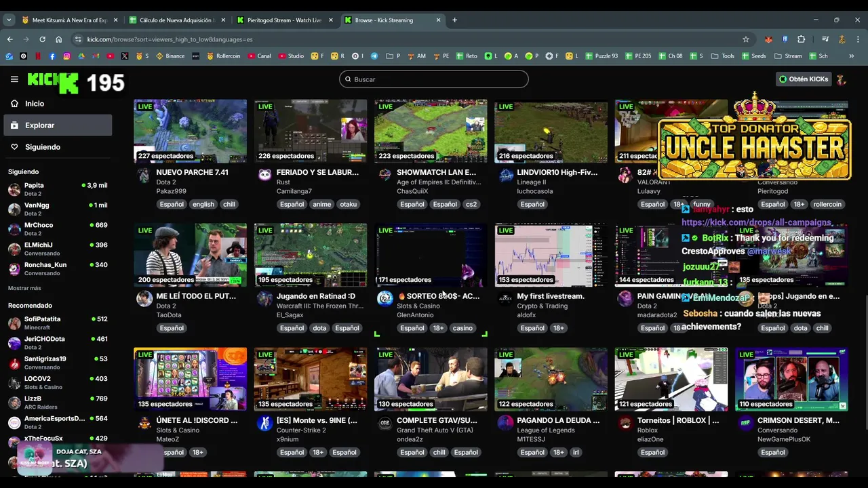
Task: Click the GlenAntonio channel avatar
Action: click(x=384, y=299)
